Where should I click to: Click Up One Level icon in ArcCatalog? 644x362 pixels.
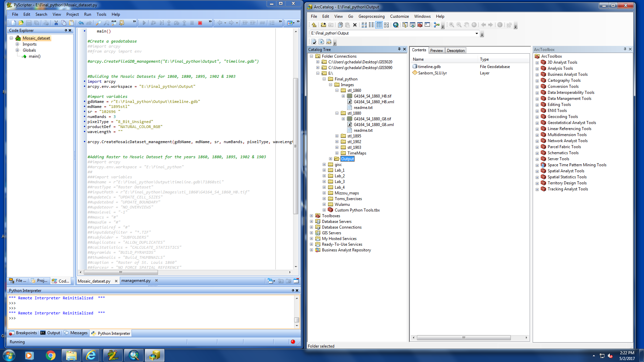[314, 25]
